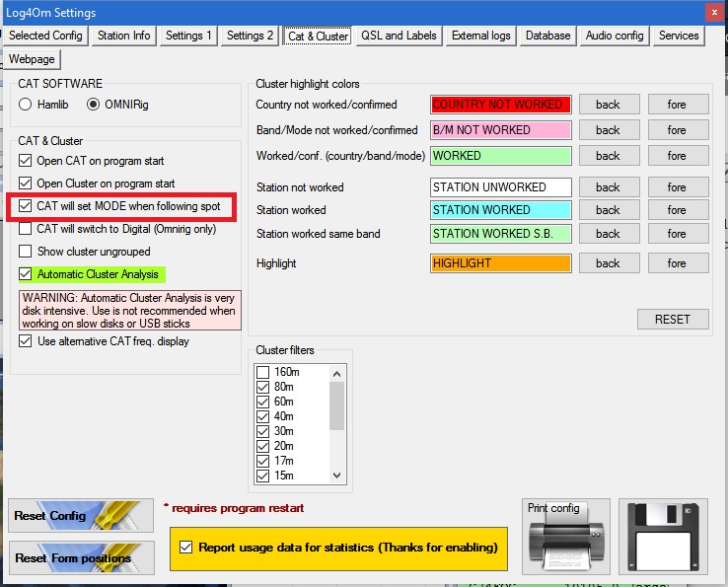Click the STATION WORKED S.B. swatch
The height and width of the screenshot is (587, 728).
(500, 234)
